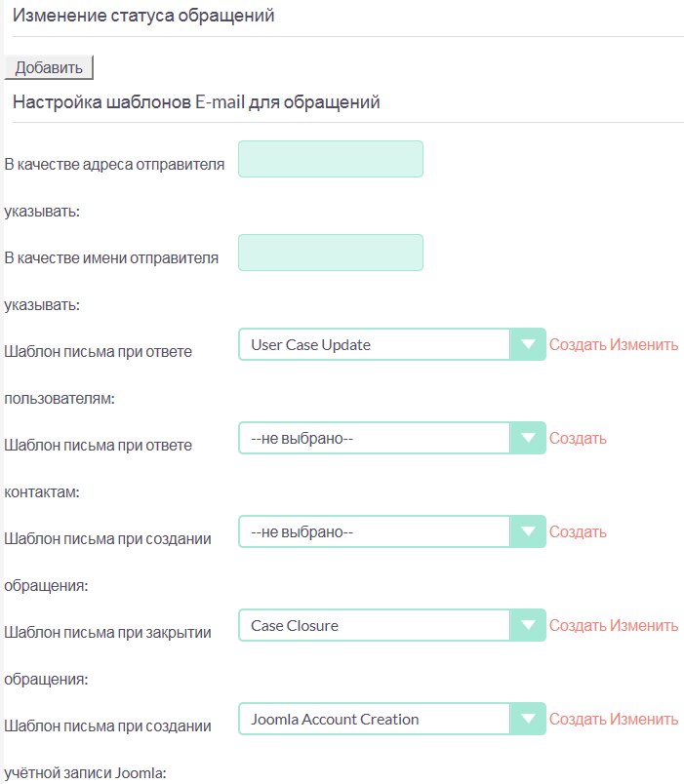Image resolution: width=684 pixels, height=784 pixels.
Task: Click the В качестве адреса отправителя label
Action: pos(115,165)
